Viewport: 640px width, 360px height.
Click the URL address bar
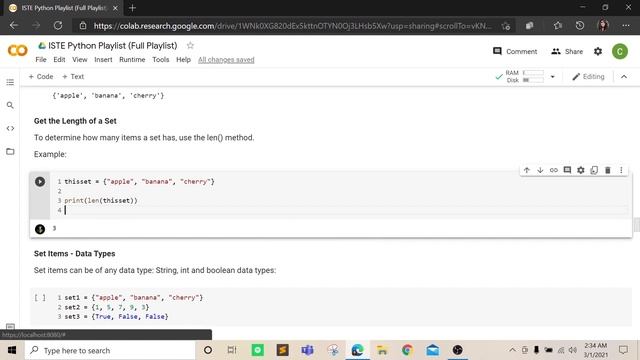click(x=292, y=26)
